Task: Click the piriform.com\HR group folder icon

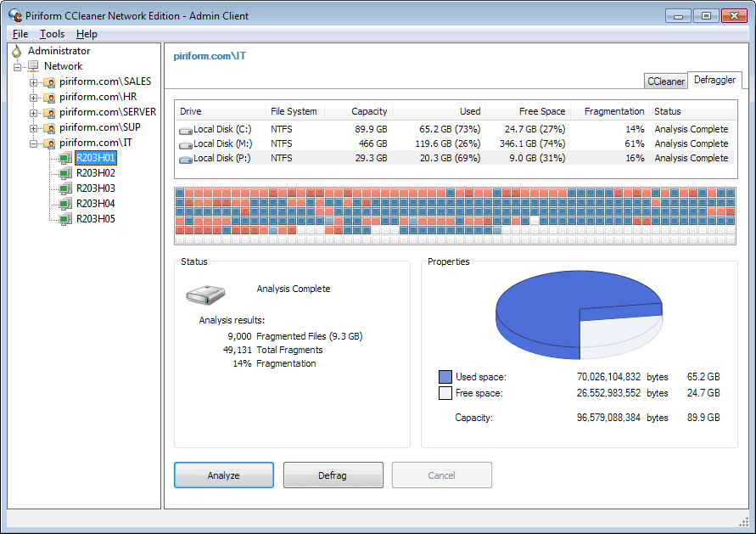Action: (x=49, y=98)
